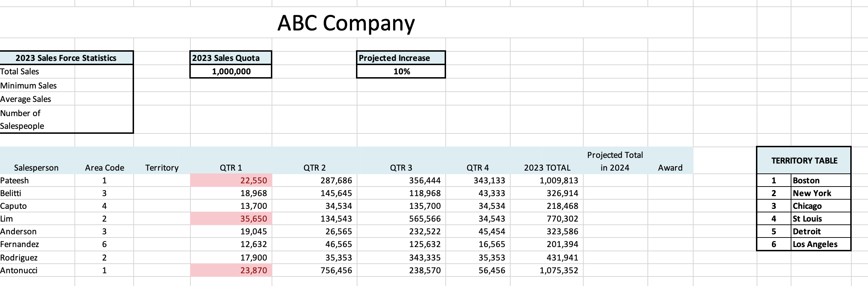Click the Projected Increase header cell
The height and width of the screenshot is (286, 868).
tap(401, 58)
